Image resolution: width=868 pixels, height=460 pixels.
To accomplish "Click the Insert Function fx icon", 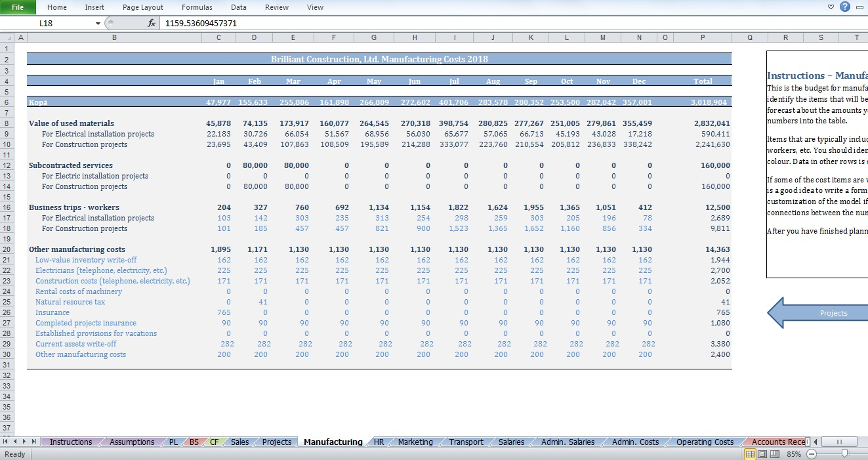I will [x=152, y=23].
